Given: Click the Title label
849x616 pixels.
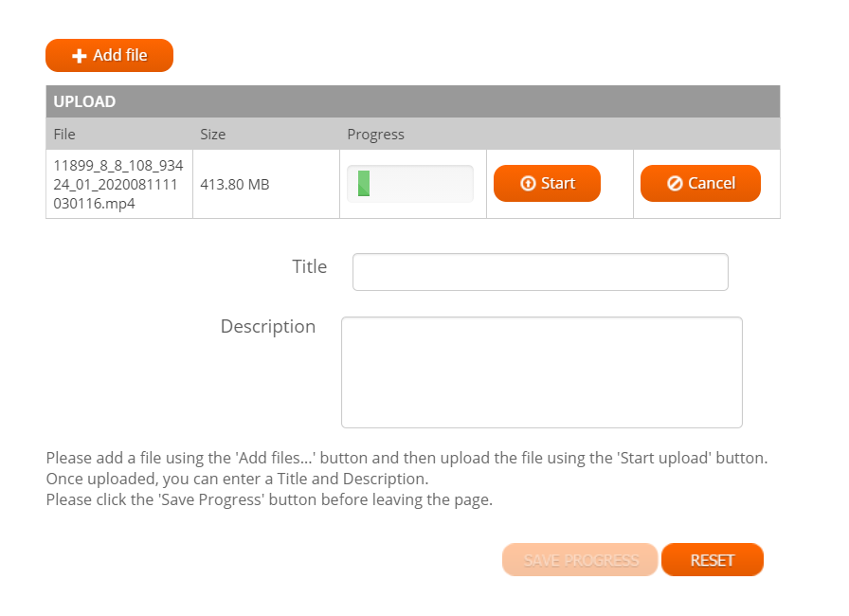Looking at the screenshot, I should (x=309, y=267).
